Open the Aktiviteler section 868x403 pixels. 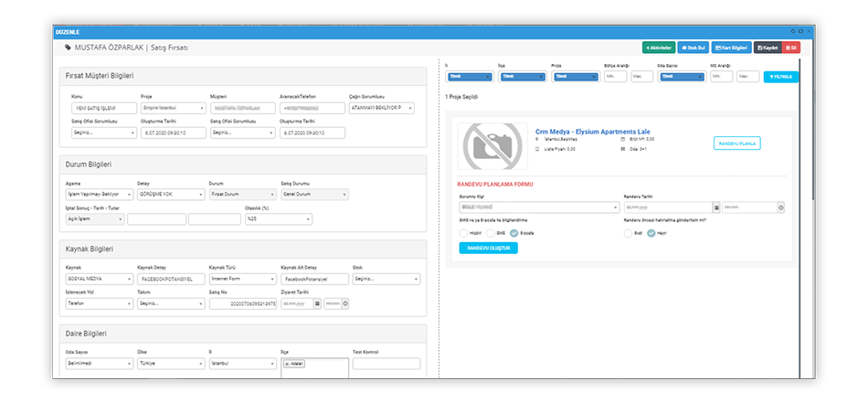tap(659, 47)
